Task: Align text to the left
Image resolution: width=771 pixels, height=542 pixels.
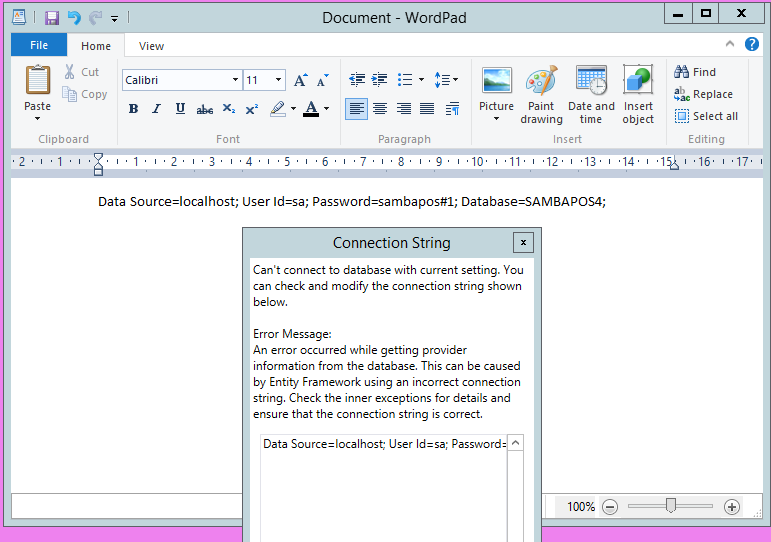Action: [356, 109]
